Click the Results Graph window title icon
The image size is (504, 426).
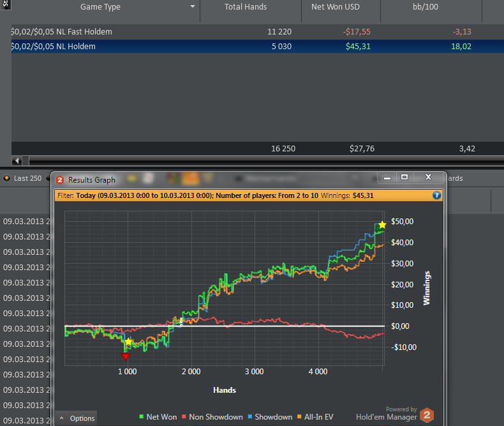60,179
